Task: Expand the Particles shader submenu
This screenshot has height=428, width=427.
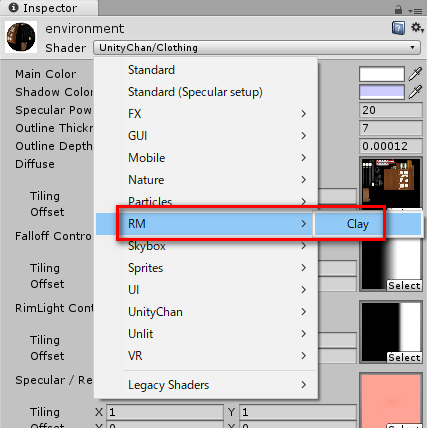Action: 206,201
